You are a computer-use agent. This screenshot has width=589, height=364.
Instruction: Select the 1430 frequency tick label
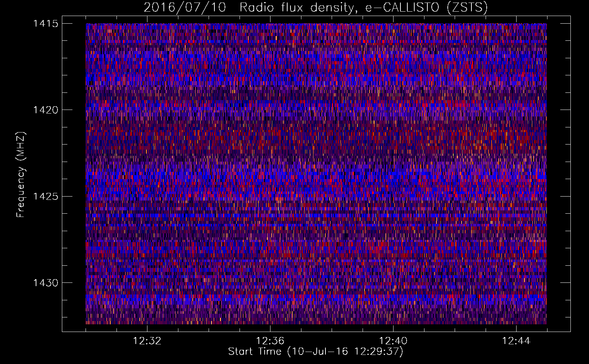[x=46, y=283]
